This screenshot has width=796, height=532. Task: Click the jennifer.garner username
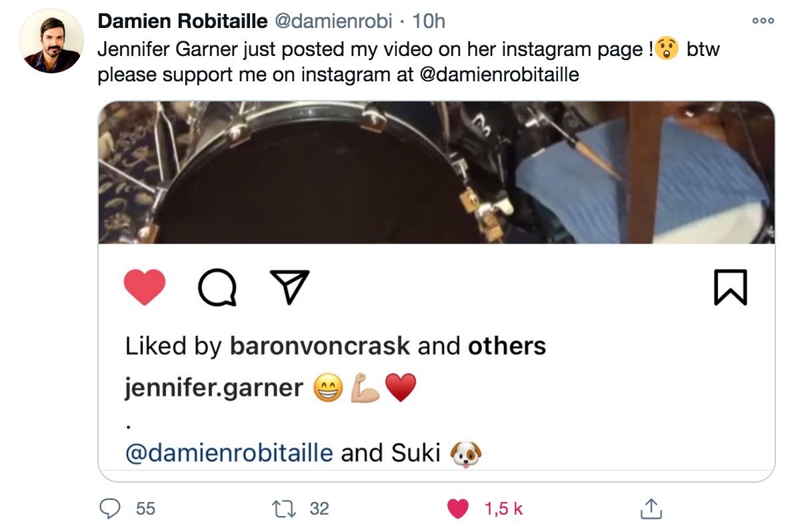[x=214, y=388]
